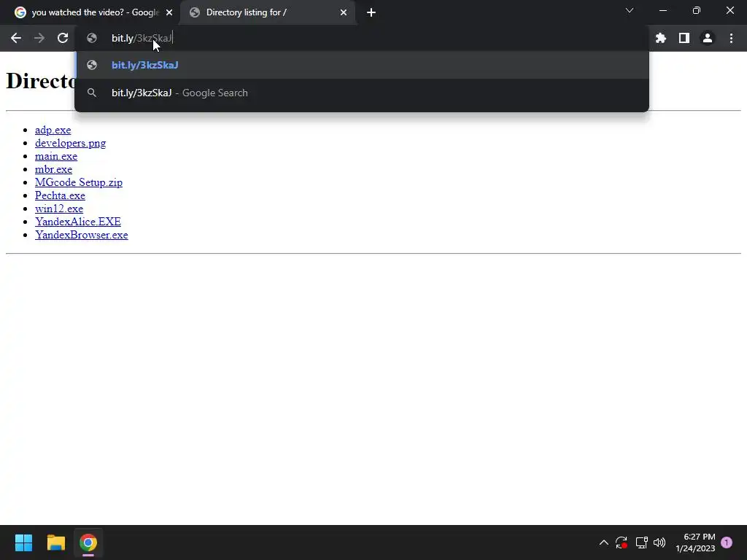Launch File Explorer from the taskbar
This screenshot has width=747, height=560.
pos(55,542)
